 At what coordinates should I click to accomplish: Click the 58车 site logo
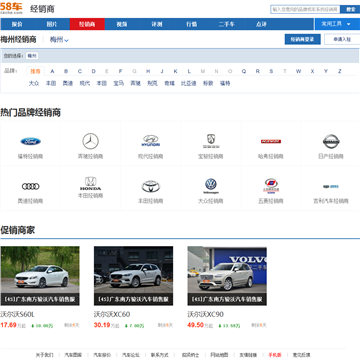[11, 8]
